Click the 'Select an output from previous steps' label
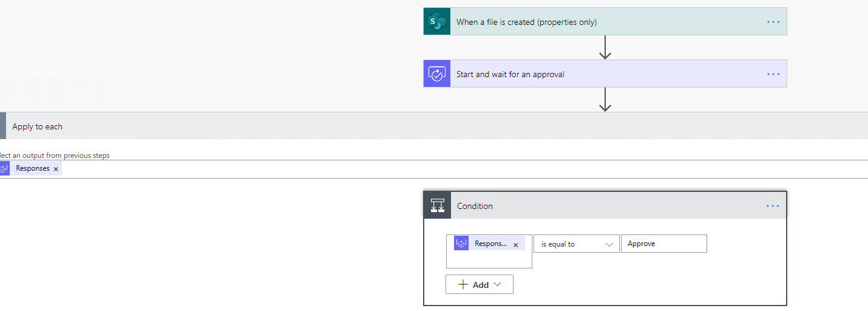This screenshot has height=311, width=868. (x=55, y=155)
